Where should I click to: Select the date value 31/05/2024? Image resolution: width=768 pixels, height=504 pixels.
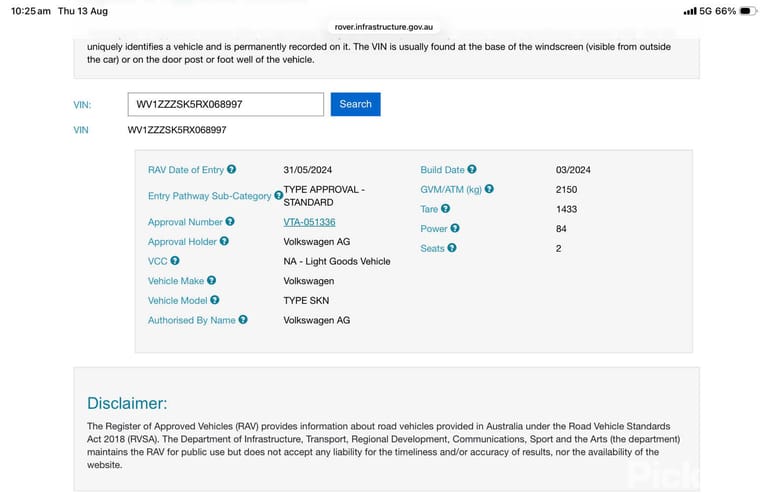coord(308,170)
